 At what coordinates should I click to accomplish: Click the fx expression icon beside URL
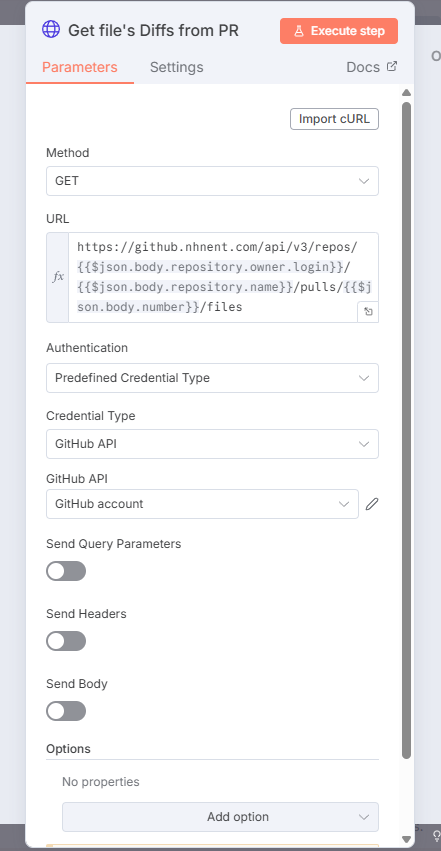click(57, 277)
